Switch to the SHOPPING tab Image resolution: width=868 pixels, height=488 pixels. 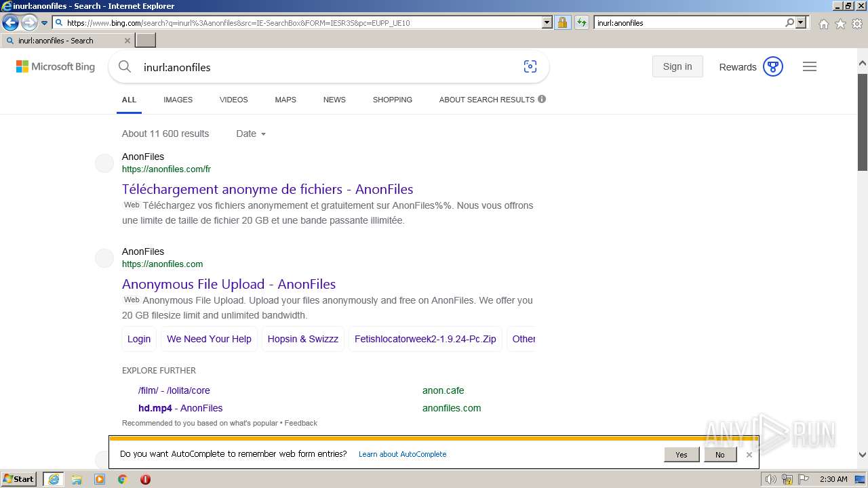click(392, 100)
